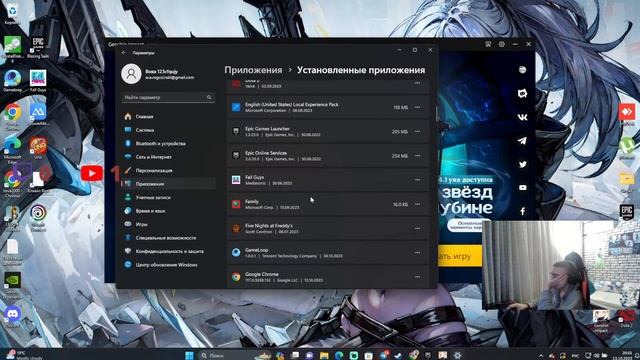Screen dimensions: 640x360
Task: Open File Explorer from the taskbar
Action: (x=324, y=356)
